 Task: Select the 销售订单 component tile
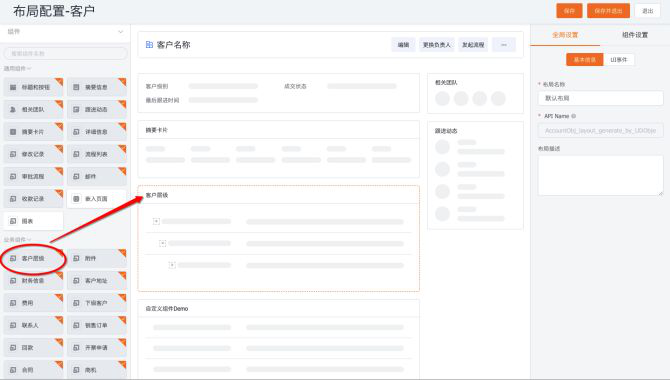click(x=97, y=325)
